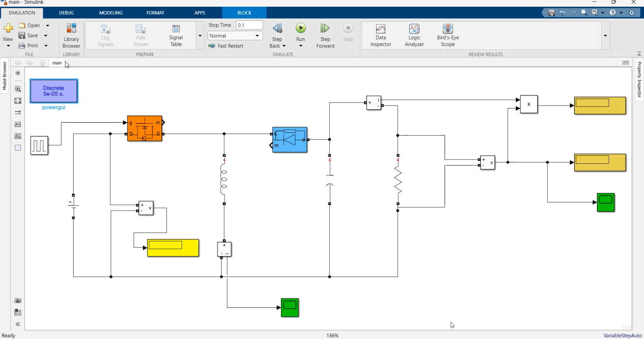This screenshot has width=644, height=339.
Task: Expand the Prepare gallery dropdown
Action: (200, 36)
